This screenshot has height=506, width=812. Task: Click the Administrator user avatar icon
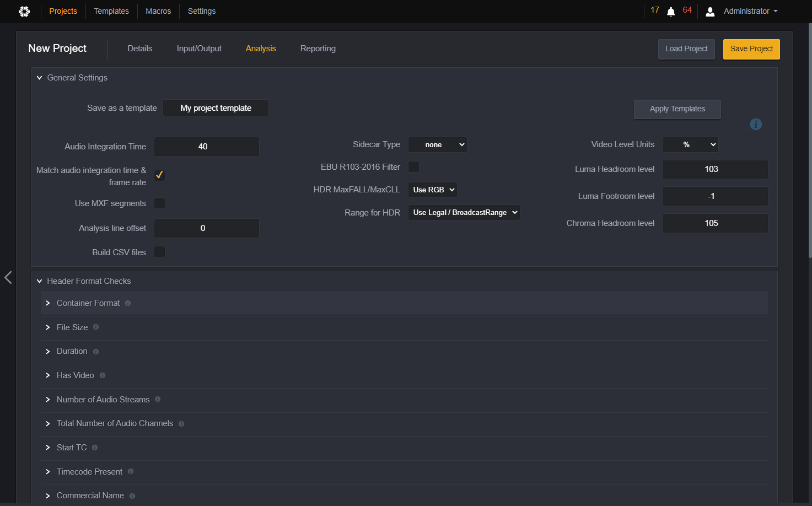tap(710, 12)
